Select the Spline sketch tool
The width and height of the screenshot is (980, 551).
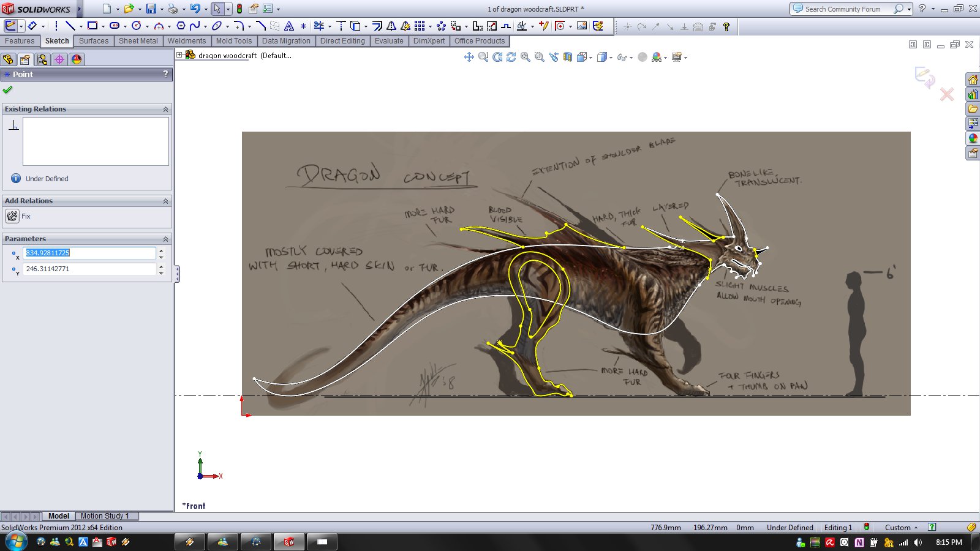click(195, 26)
